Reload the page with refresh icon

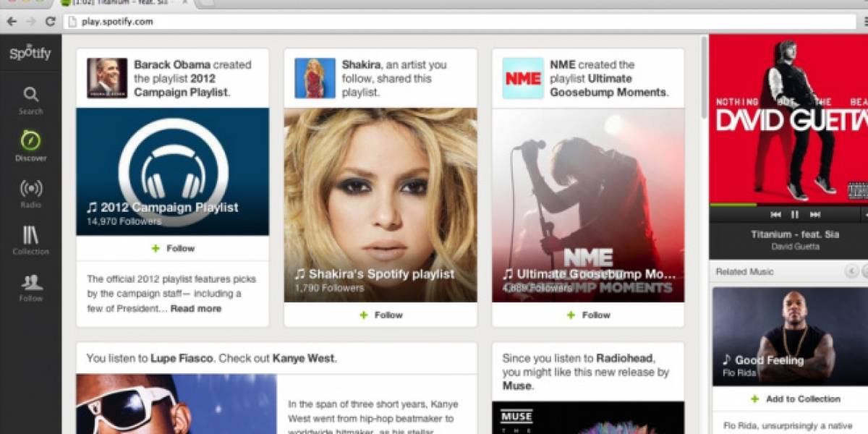click(x=50, y=22)
